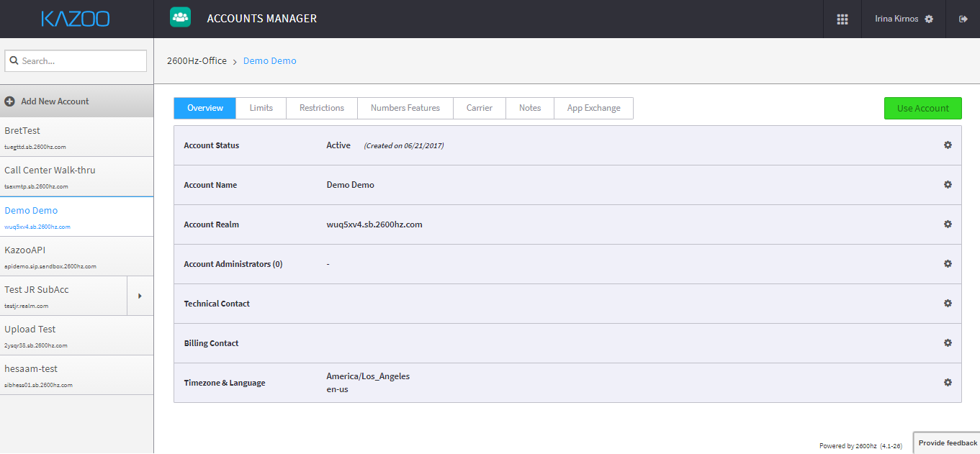Select Demo Demo account in sidebar
The height and width of the screenshot is (454, 980).
coord(76,217)
